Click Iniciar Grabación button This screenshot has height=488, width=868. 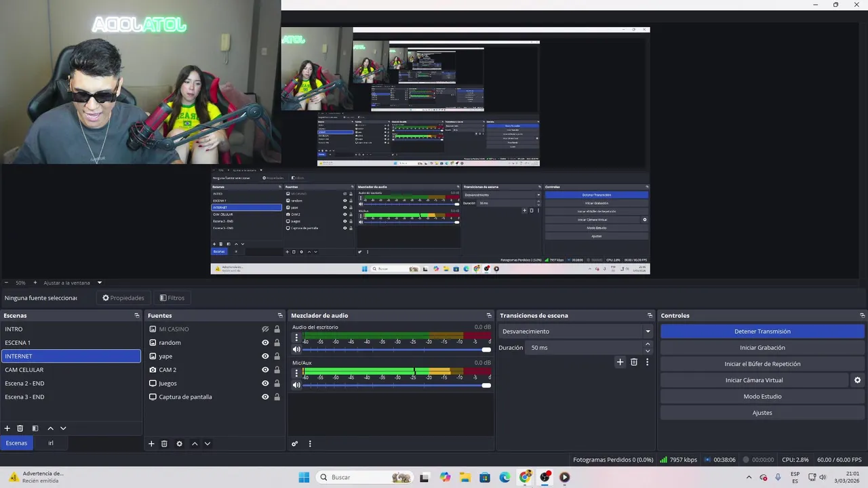pyautogui.click(x=762, y=348)
